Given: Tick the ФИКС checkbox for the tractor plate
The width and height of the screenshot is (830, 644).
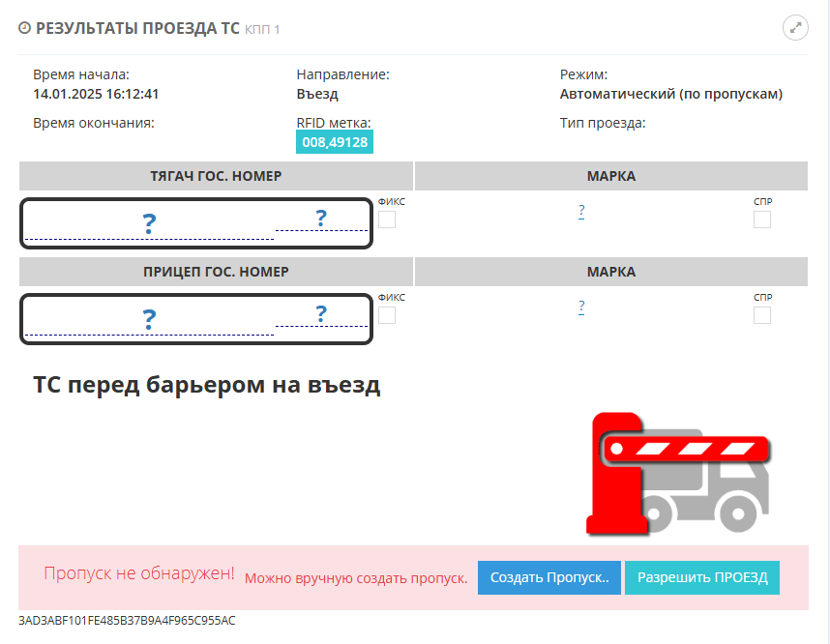Looking at the screenshot, I should point(387,220).
